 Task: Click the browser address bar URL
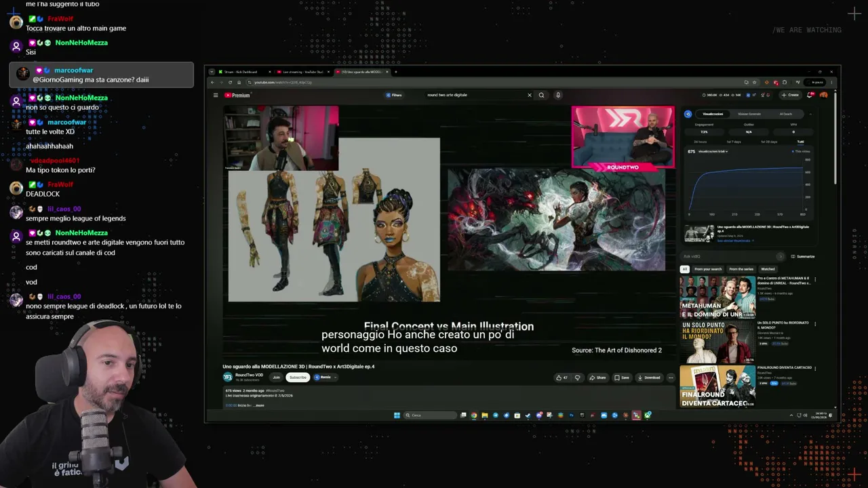click(x=283, y=83)
